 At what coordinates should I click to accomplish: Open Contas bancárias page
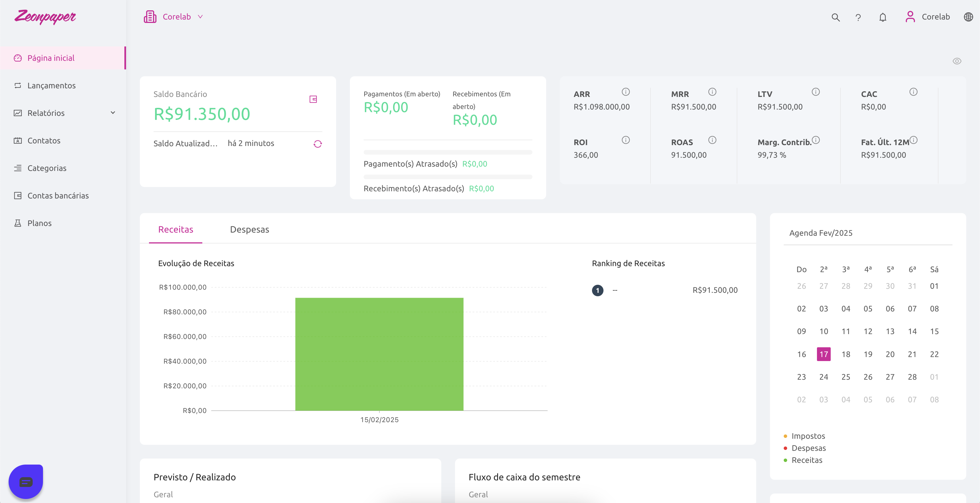[58, 196]
